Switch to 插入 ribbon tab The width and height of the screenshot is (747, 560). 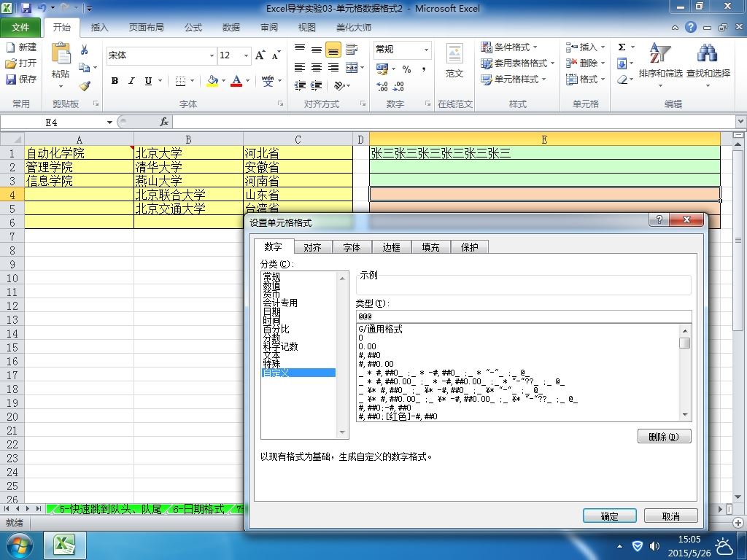(x=99, y=28)
